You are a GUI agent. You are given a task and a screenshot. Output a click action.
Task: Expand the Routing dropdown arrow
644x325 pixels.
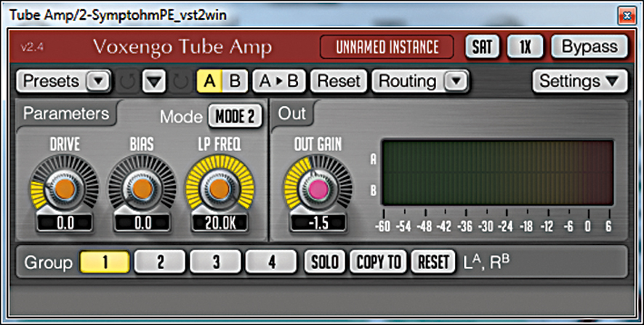pos(456,81)
